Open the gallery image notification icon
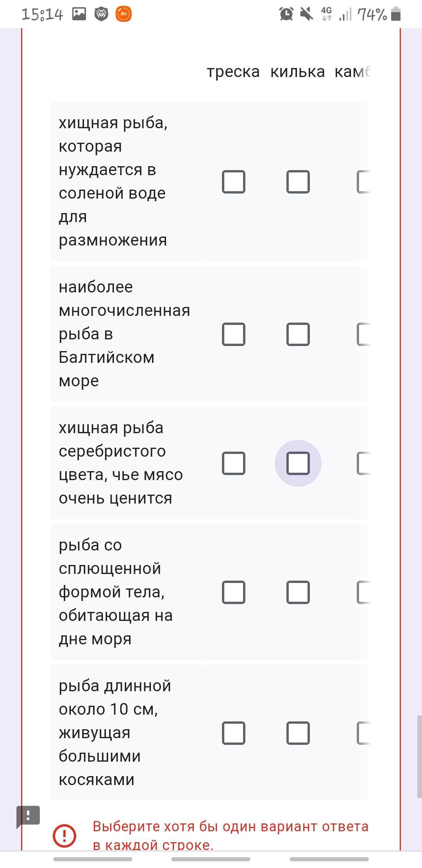Image resolution: width=422 pixels, height=868 pixels. click(79, 14)
